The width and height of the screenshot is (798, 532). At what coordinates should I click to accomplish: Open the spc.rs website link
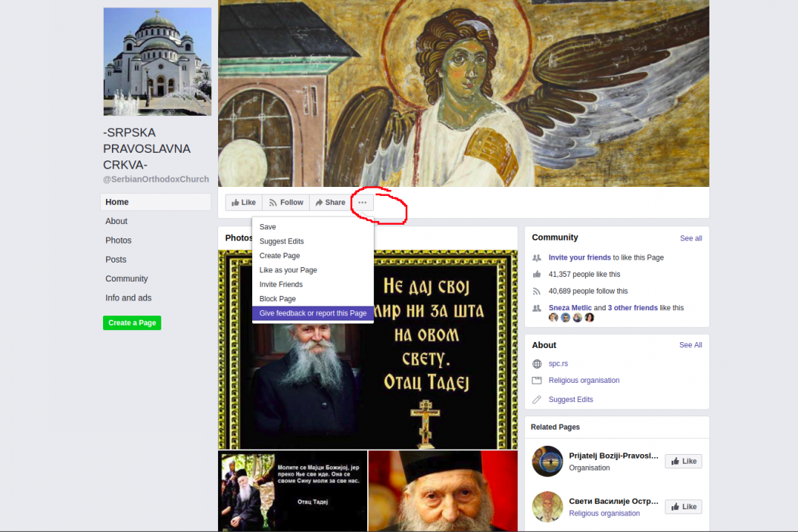tap(558, 364)
